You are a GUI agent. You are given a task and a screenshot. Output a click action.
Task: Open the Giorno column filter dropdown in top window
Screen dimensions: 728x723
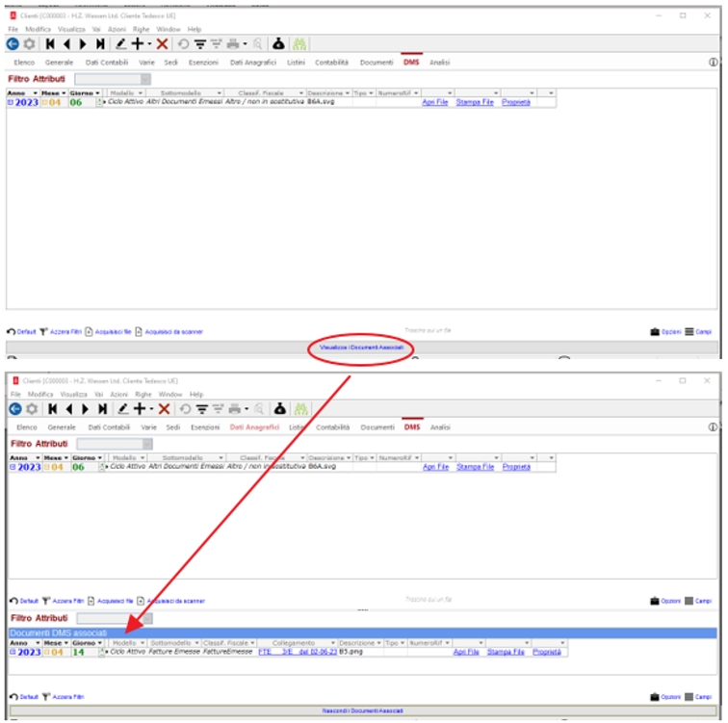[97, 93]
